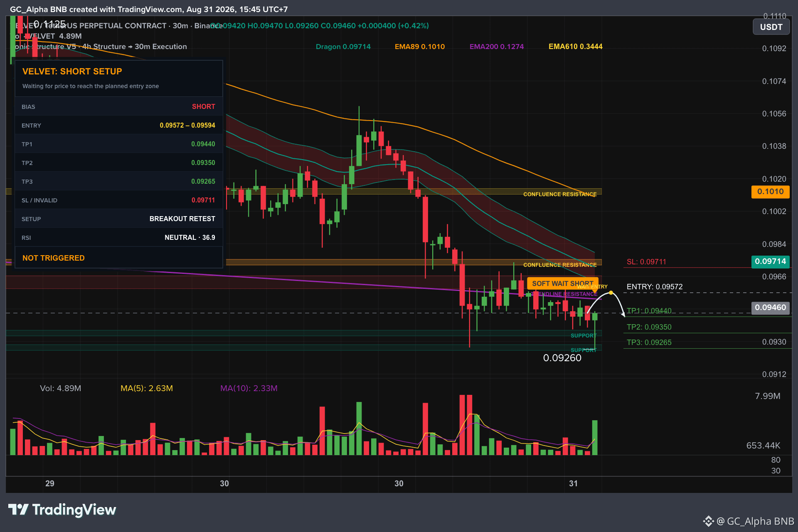Screen dimensions: 798x532
Task: Click the SL: 0.09711 line label
Action: click(646, 262)
